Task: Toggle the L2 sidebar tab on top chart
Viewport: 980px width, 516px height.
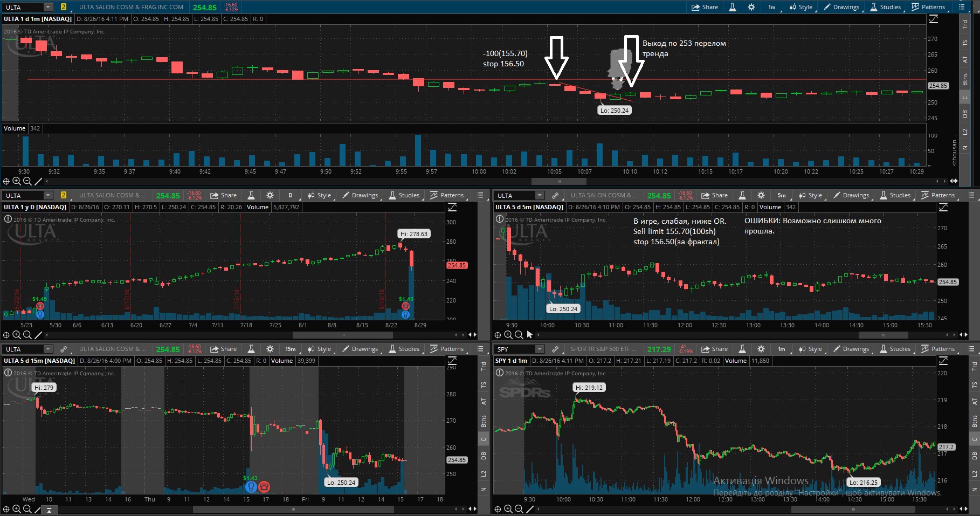Action: [x=965, y=132]
